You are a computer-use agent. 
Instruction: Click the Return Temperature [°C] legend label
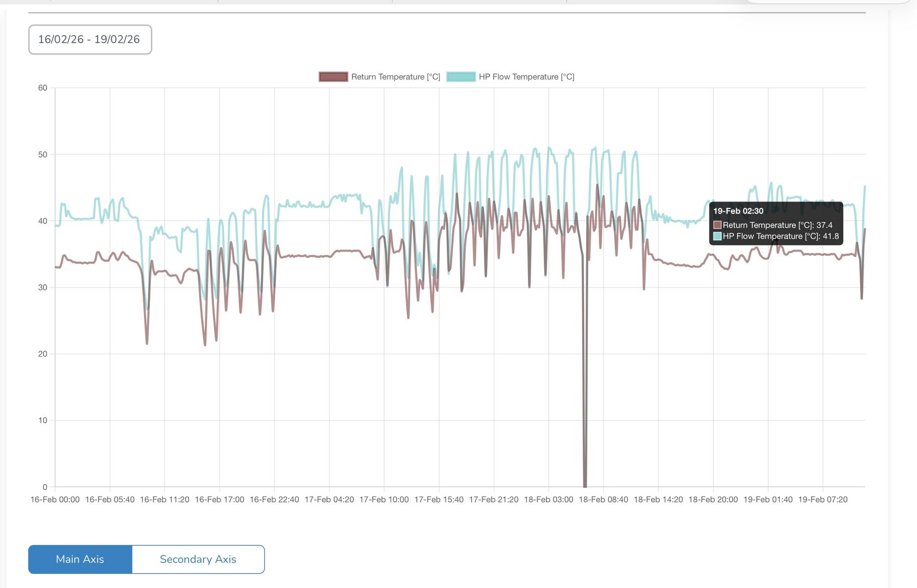(395, 77)
